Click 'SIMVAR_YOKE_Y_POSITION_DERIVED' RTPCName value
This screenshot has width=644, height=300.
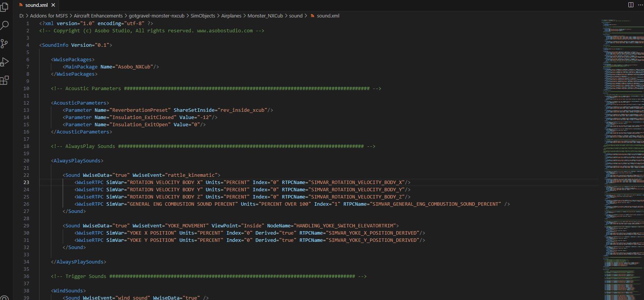pos(373,240)
